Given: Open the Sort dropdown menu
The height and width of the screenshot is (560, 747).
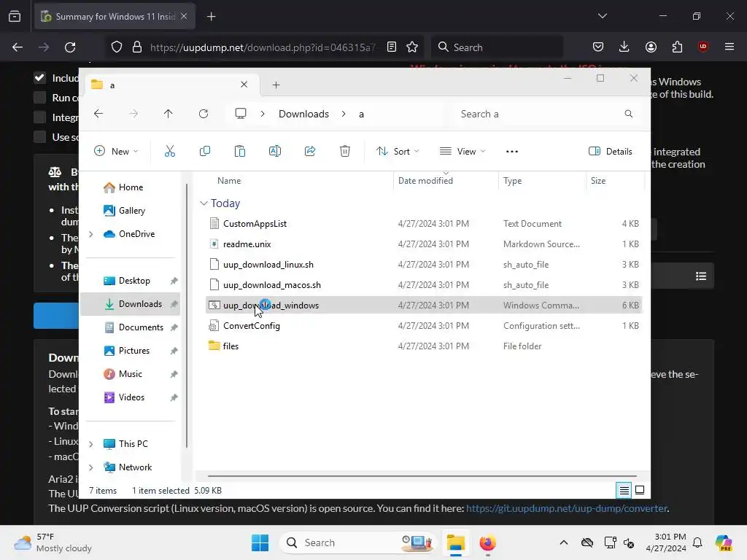Looking at the screenshot, I should [x=398, y=152].
